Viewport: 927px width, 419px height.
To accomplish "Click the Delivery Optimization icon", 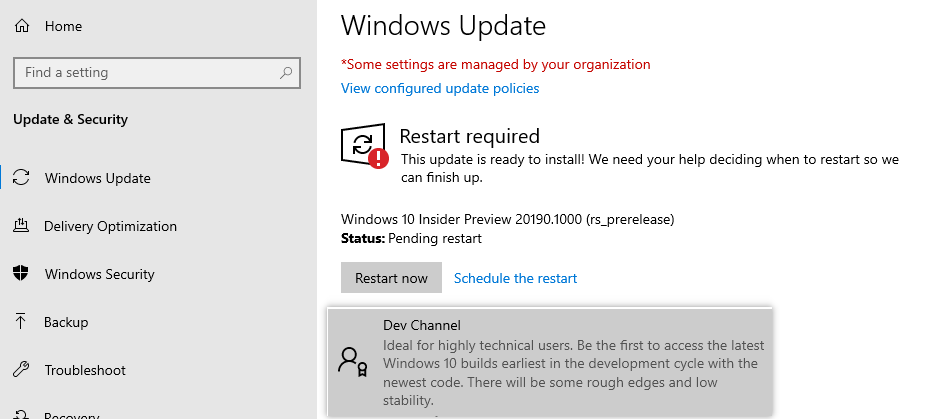I will pyautogui.click(x=21, y=226).
